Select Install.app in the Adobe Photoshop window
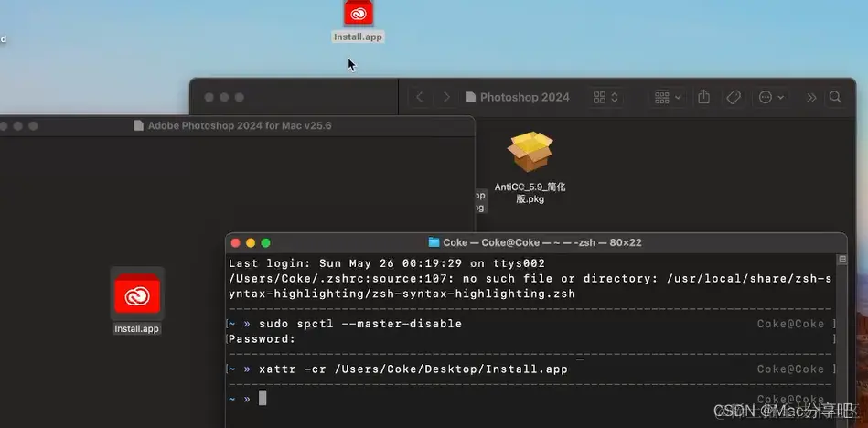Image resolution: width=868 pixels, height=428 pixels. point(137,294)
